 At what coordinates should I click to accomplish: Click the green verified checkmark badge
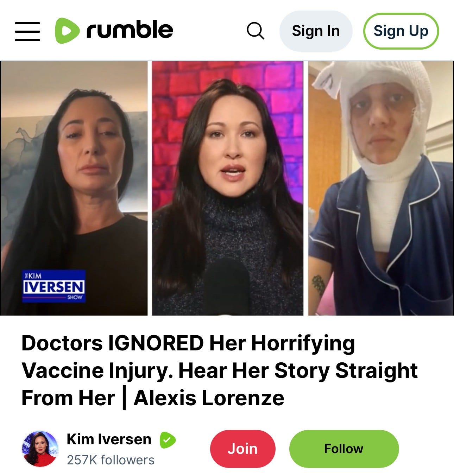pyautogui.click(x=168, y=440)
